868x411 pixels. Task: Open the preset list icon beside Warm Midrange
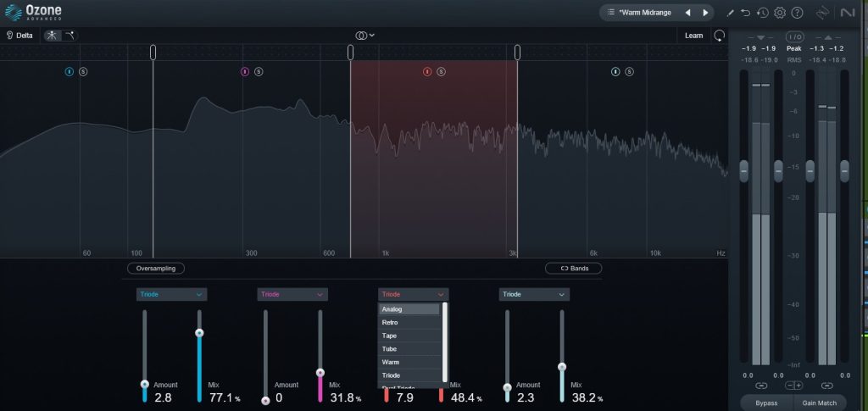pyautogui.click(x=611, y=13)
